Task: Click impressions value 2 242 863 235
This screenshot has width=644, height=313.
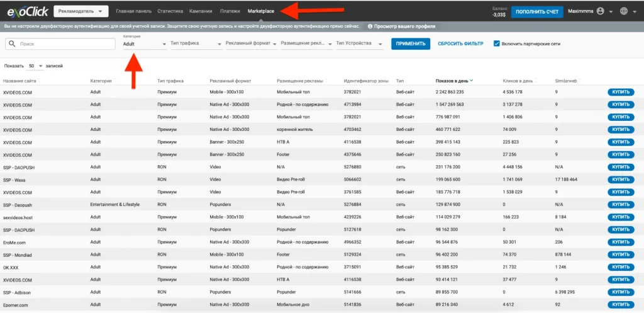Action: click(x=450, y=92)
